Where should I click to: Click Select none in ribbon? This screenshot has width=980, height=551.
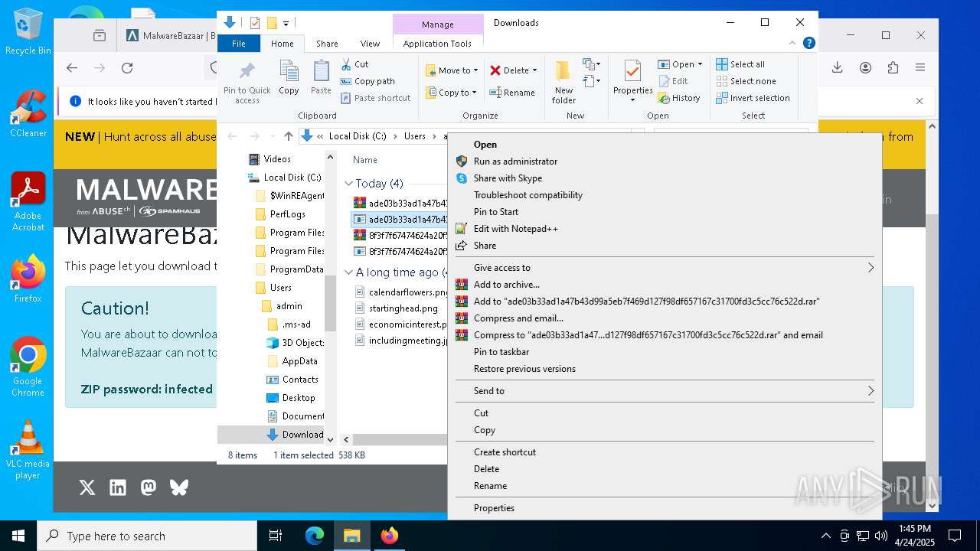point(746,81)
